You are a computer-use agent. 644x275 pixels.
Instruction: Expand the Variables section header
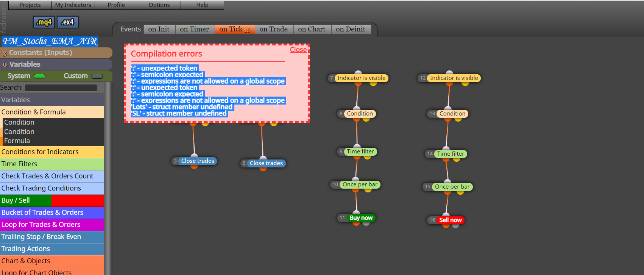pyautogui.click(x=56, y=64)
